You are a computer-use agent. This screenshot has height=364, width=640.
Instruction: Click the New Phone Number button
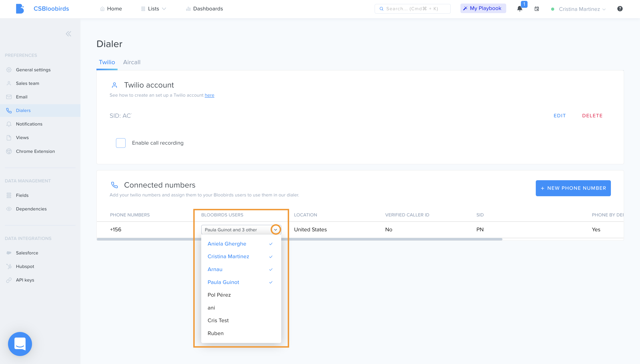[573, 188]
